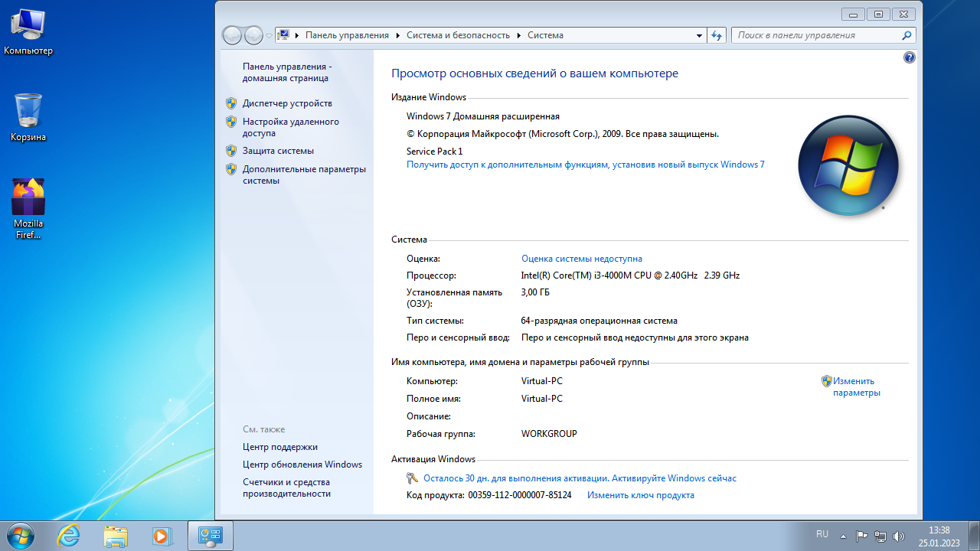Viewport: 980px width, 551px height.
Task: Refresh the address bar view
Action: point(717,35)
